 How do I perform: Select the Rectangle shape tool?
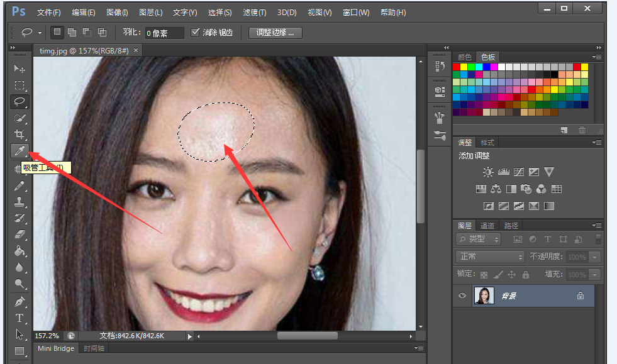pyautogui.click(x=19, y=351)
